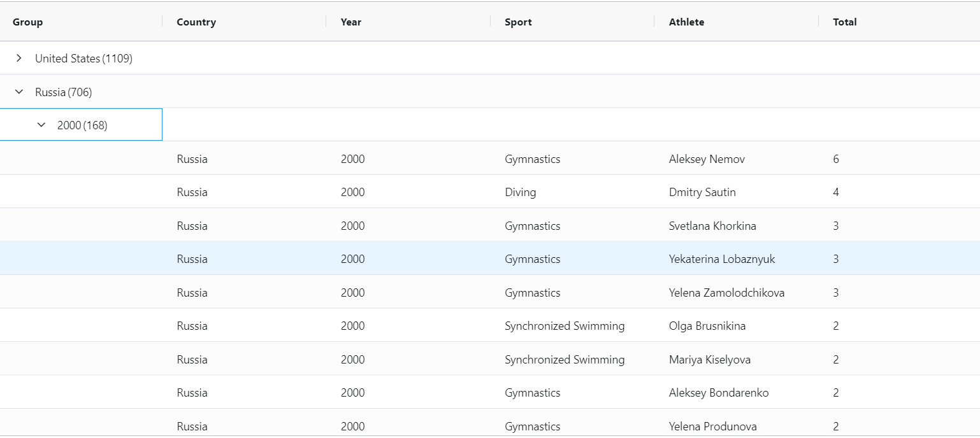Click Yelena Zamolodchikova in the Athlete column

pyautogui.click(x=726, y=293)
